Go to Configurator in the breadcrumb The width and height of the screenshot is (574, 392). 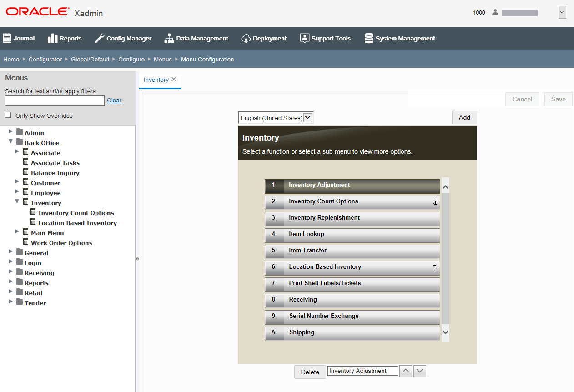[x=45, y=59]
